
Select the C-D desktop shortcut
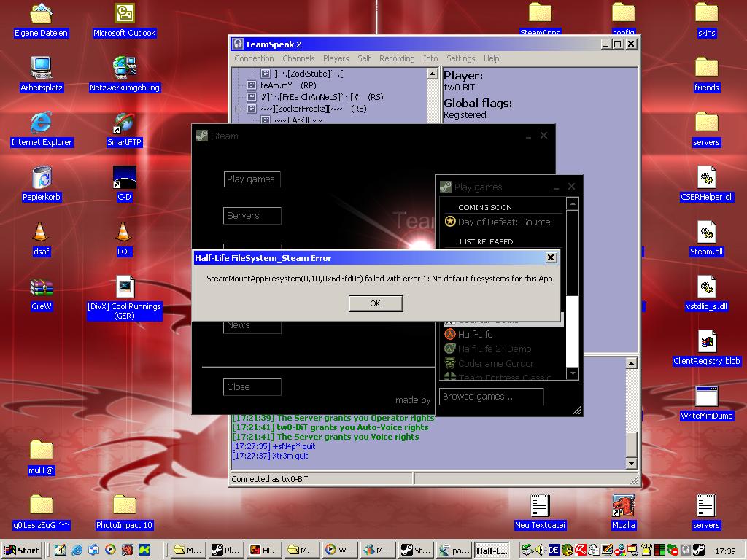pyautogui.click(x=124, y=184)
